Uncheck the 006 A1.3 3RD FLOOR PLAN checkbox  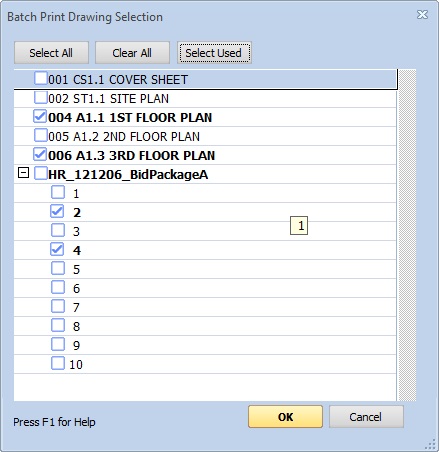(x=40, y=155)
